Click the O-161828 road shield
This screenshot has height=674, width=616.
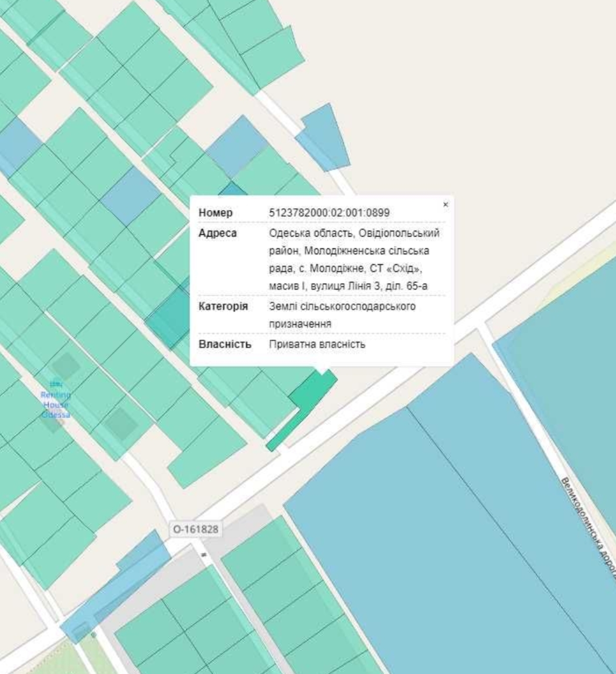tap(196, 529)
